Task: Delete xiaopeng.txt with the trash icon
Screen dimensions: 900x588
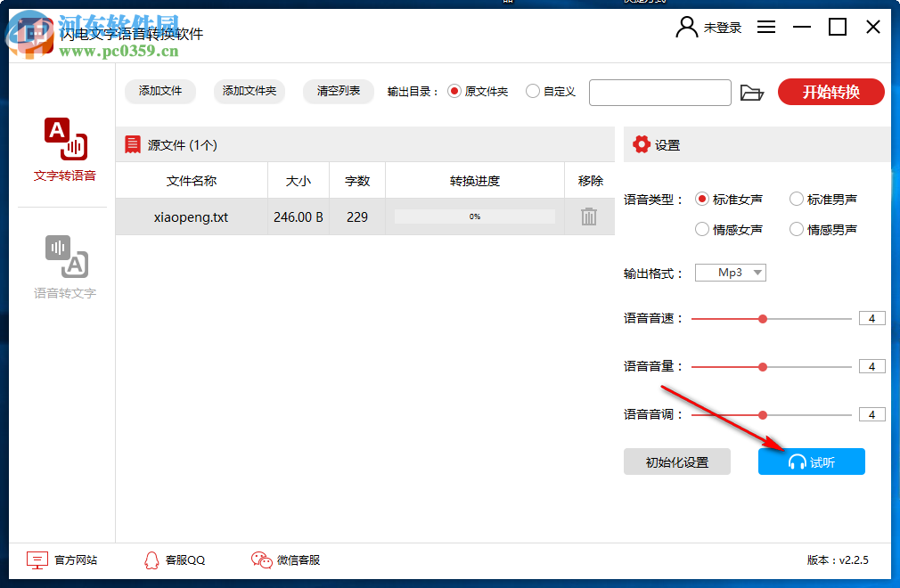Action: pos(589,216)
